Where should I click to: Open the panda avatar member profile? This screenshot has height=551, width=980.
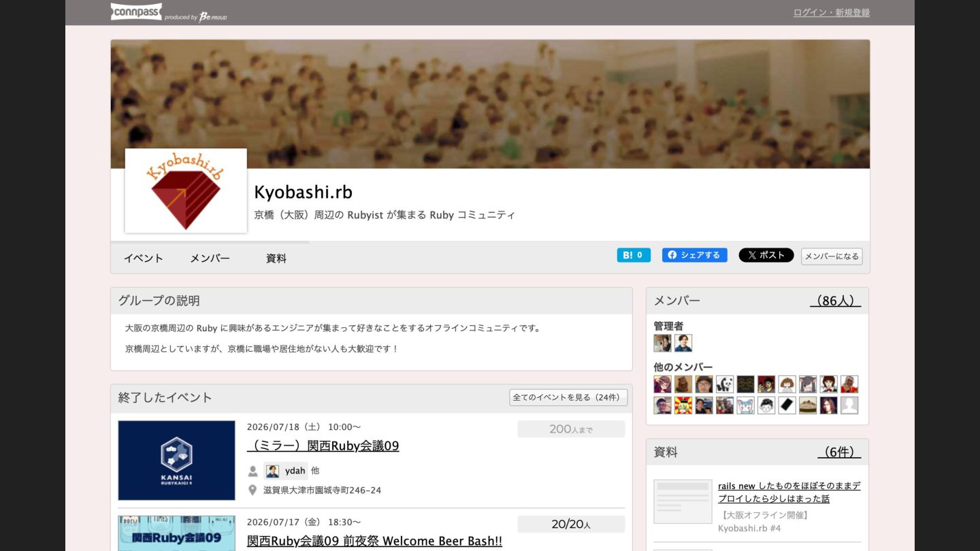point(725,384)
